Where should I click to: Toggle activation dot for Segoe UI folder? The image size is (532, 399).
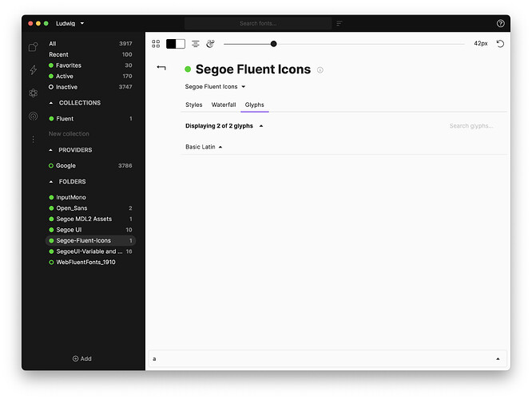tap(51, 230)
